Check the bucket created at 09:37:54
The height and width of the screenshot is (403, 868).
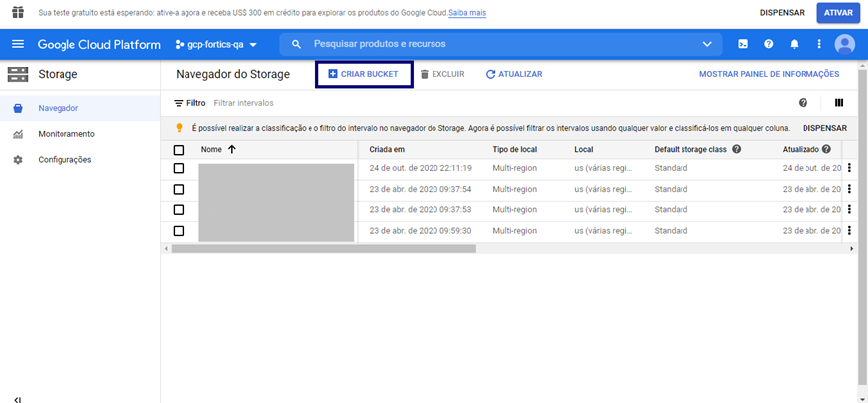tap(179, 189)
